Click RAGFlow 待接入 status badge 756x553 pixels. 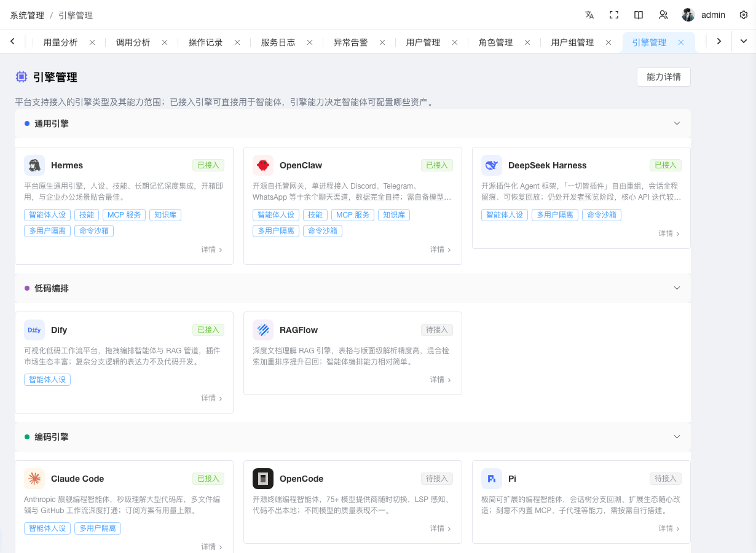coord(437,330)
